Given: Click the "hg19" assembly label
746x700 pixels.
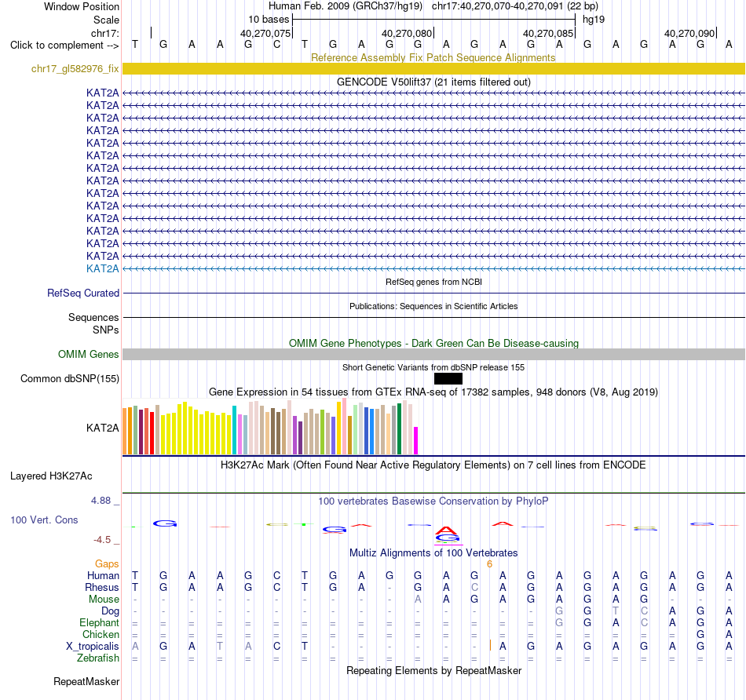Looking at the screenshot, I should [x=594, y=20].
